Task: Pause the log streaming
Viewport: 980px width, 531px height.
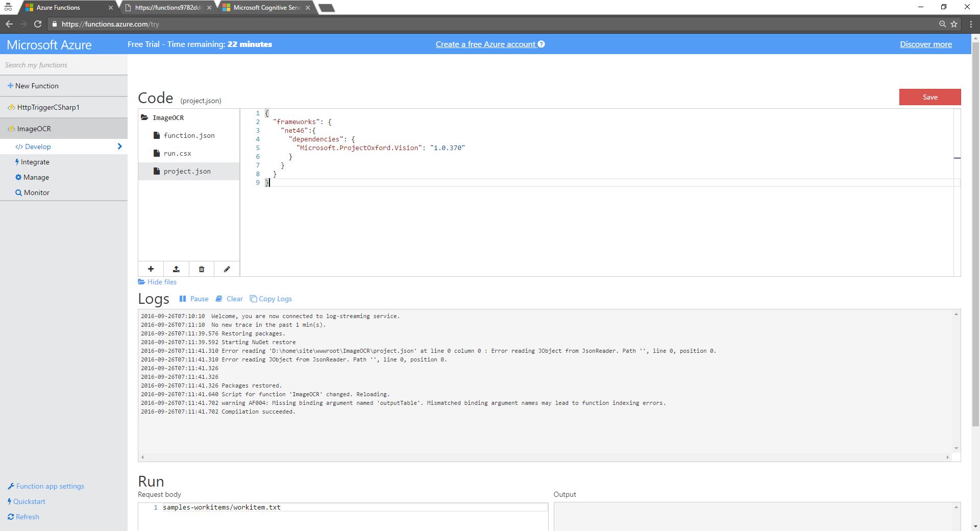Action: click(194, 299)
